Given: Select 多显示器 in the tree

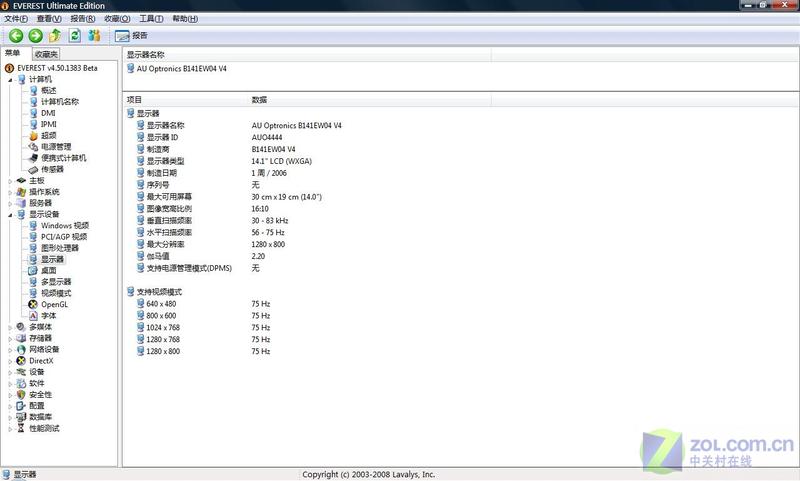Looking at the screenshot, I should 56,282.
